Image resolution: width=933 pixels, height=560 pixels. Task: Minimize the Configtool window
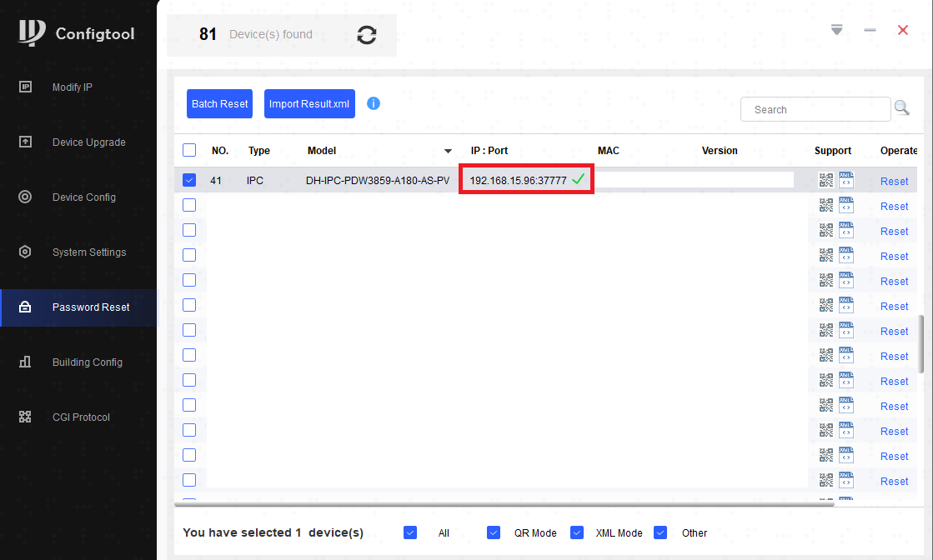coord(870,30)
